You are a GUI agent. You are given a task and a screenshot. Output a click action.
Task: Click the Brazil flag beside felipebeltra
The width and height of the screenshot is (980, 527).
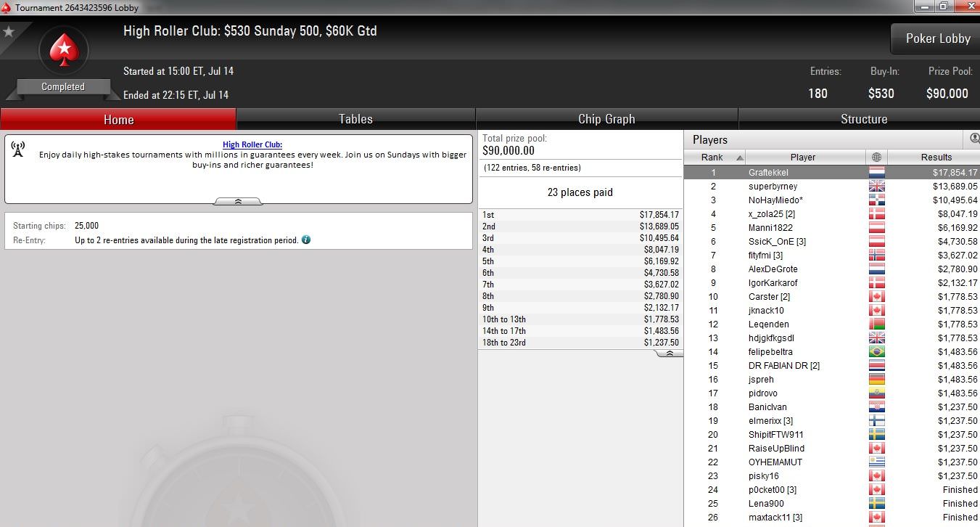[876, 352]
